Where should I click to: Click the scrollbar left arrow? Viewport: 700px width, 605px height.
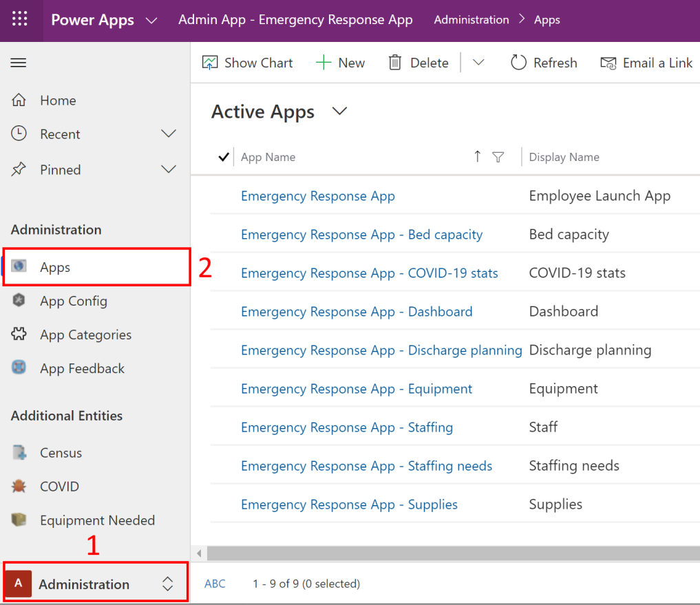click(199, 553)
